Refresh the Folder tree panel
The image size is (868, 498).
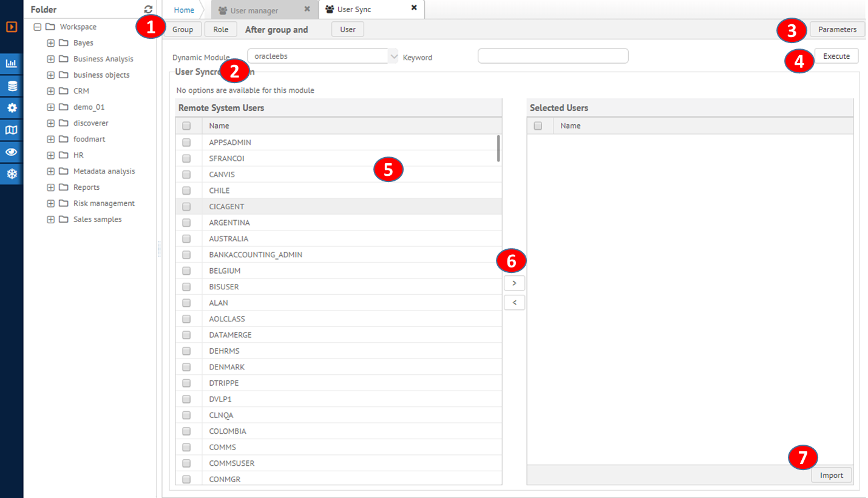148,10
